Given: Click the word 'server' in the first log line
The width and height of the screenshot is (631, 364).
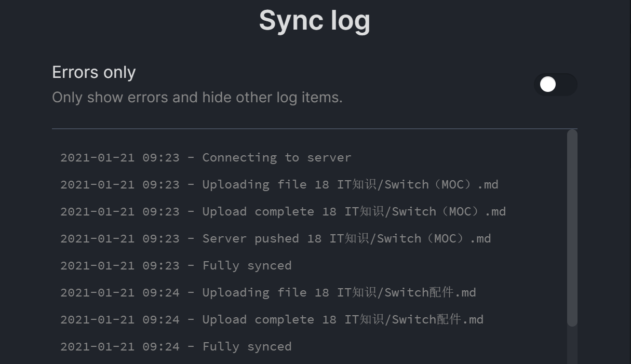Looking at the screenshot, I should (x=329, y=157).
